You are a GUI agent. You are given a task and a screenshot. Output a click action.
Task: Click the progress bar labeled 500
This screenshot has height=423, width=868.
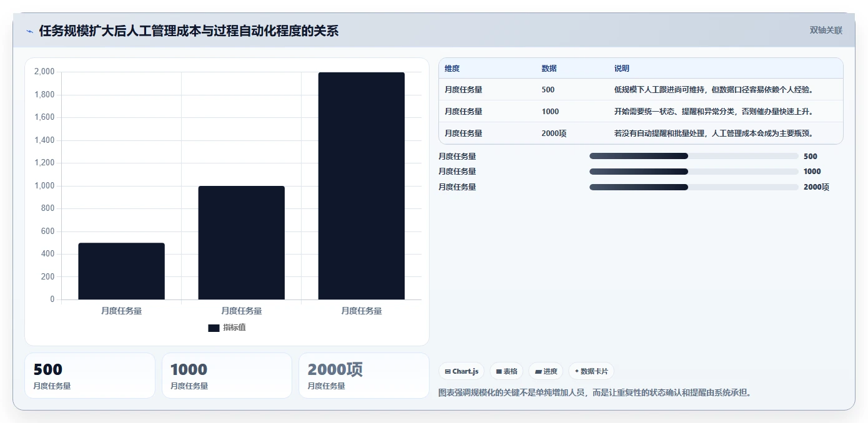click(x=694, y=157)
